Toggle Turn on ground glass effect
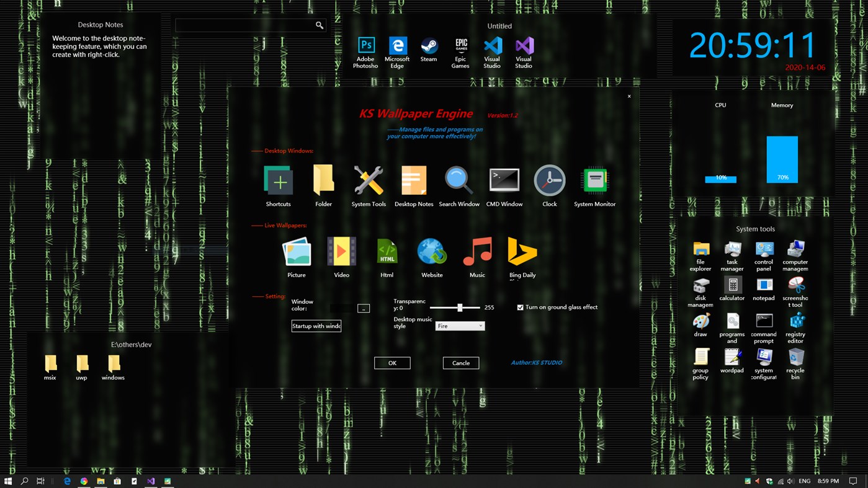This screenshot has width=868, height=488. (519, 307)
